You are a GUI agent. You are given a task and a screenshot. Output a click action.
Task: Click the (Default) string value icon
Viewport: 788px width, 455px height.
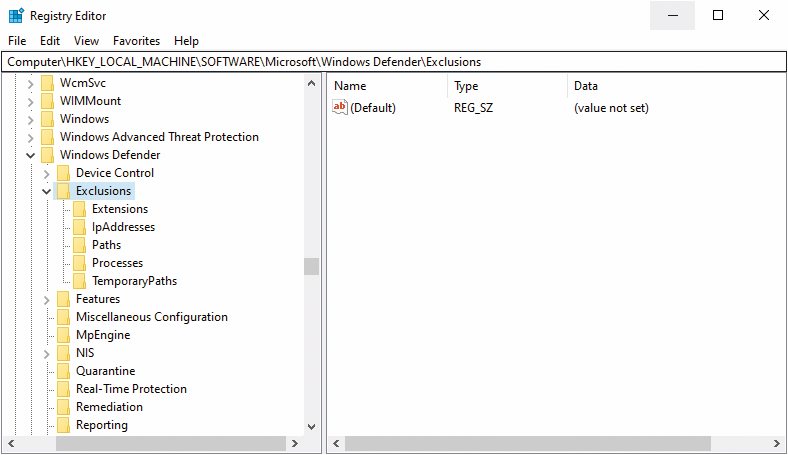click(340, 107)
